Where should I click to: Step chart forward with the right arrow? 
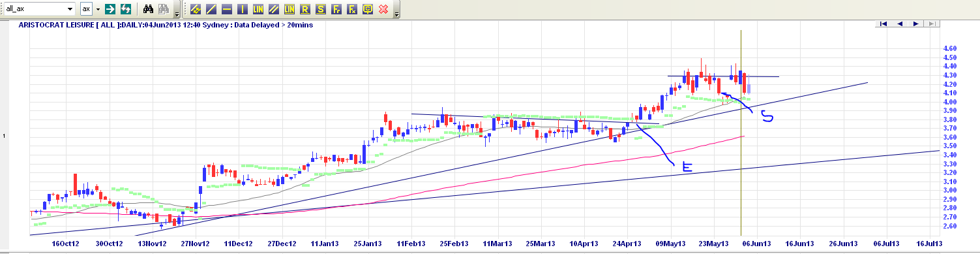[916, 24]
